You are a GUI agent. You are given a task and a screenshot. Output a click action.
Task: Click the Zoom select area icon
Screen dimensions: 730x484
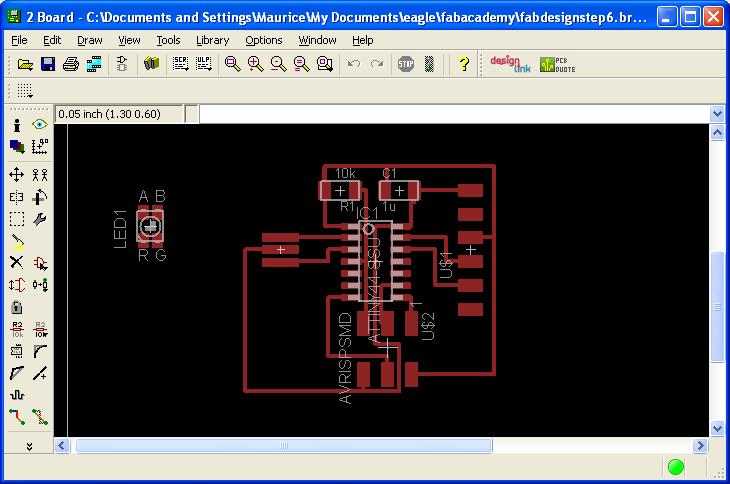(x=324, y=64)
